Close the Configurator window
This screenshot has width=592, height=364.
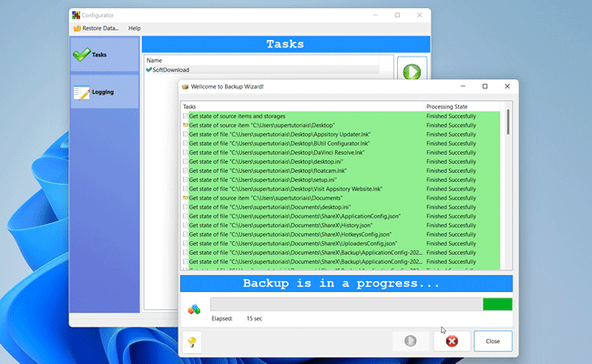point(420,15)
